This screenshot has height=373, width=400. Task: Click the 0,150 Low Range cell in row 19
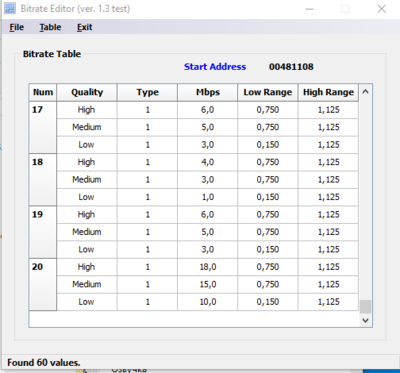pos(268,250)
